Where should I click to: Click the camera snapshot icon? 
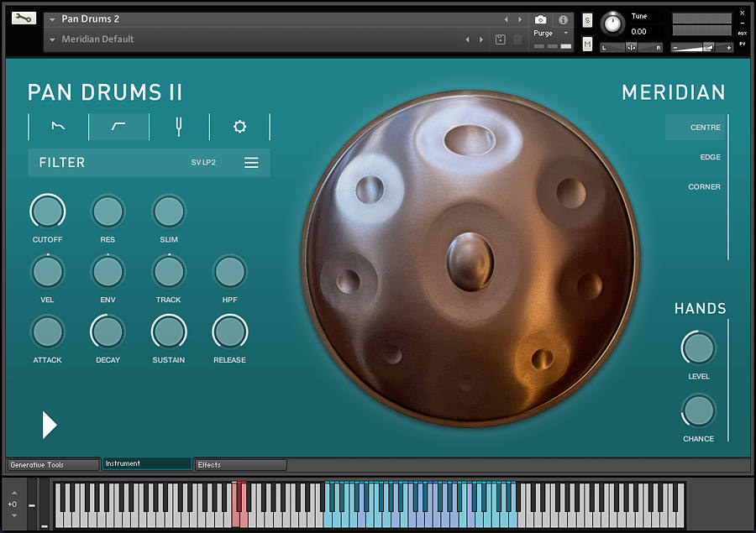tap(540, 20)
